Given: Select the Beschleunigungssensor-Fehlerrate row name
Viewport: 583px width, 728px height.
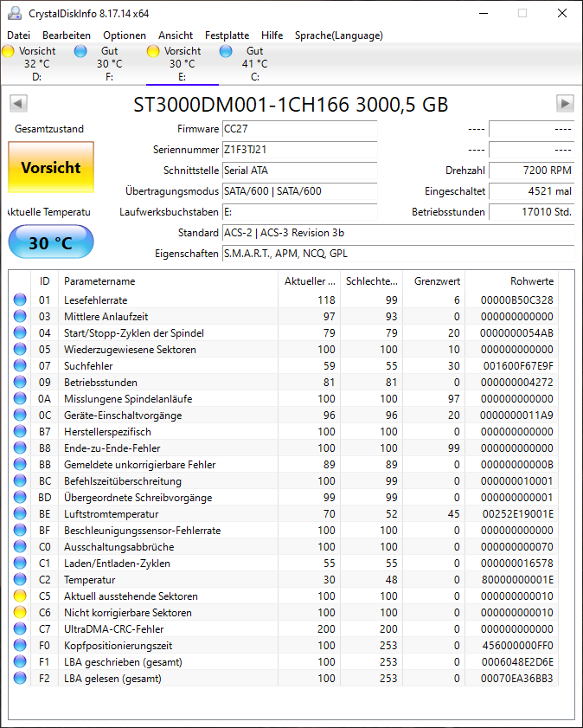Looking at the screenshot, I should pyautogui.click(x=143, y=531).
